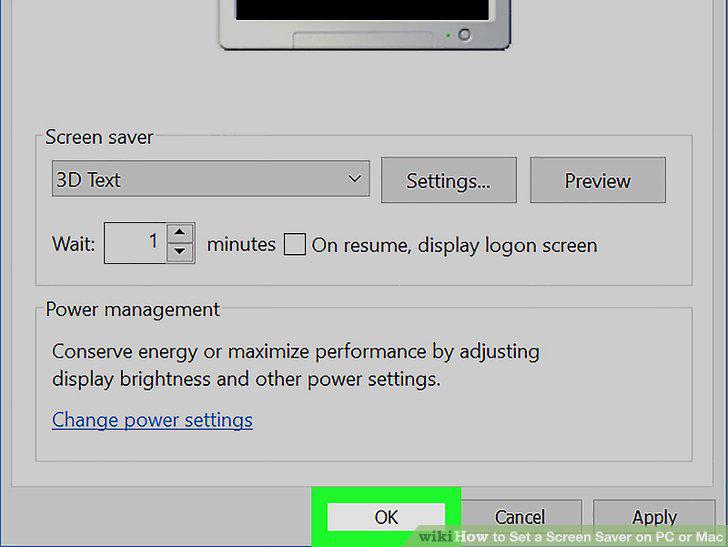Click the Settings... button
The height and width of the screenshot is (547, 728).
click(x=448, y=180)
